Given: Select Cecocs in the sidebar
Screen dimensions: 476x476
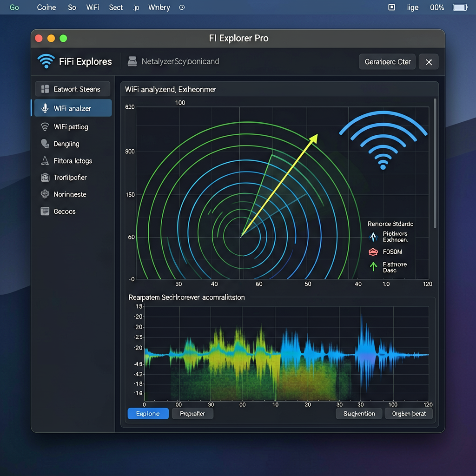Looking at the screenshot, I should coord(73,212).
